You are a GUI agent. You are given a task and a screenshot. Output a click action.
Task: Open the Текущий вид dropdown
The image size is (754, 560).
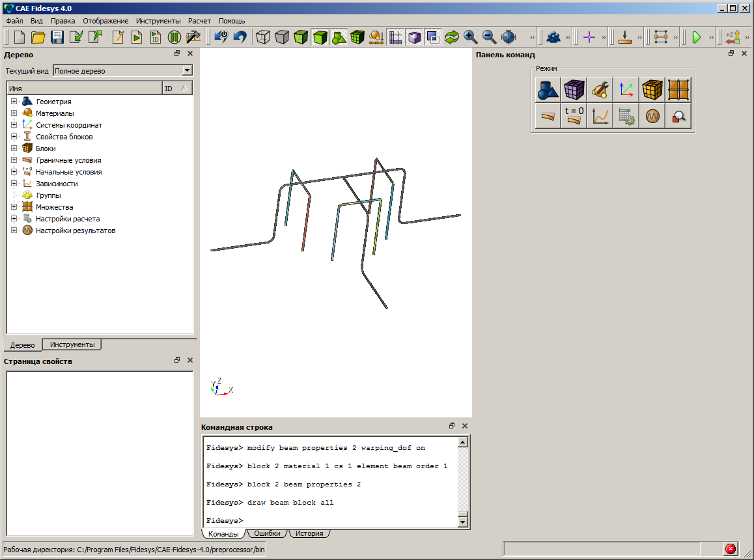(188, 71)
